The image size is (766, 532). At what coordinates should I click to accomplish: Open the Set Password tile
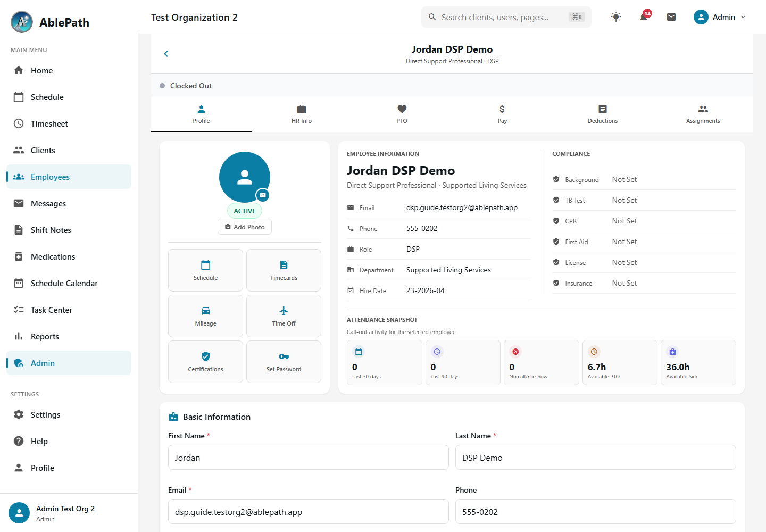click(x=284, y=362)
